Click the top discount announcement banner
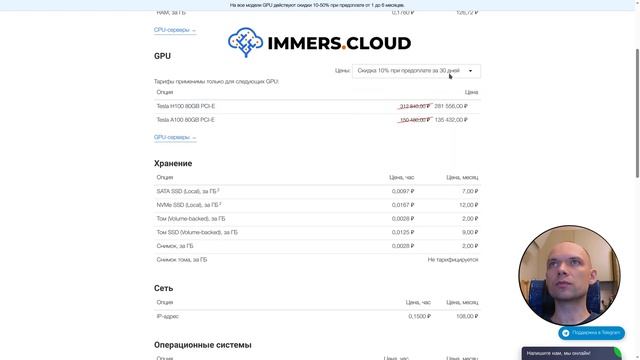The width and height of the screenshot is (640, 360). [x=317, y=5]
